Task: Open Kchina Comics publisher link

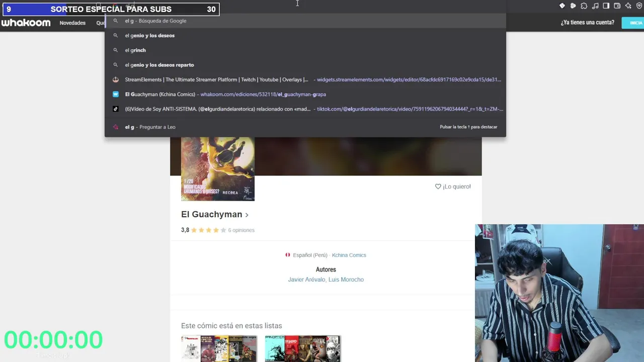Action: 349,255
